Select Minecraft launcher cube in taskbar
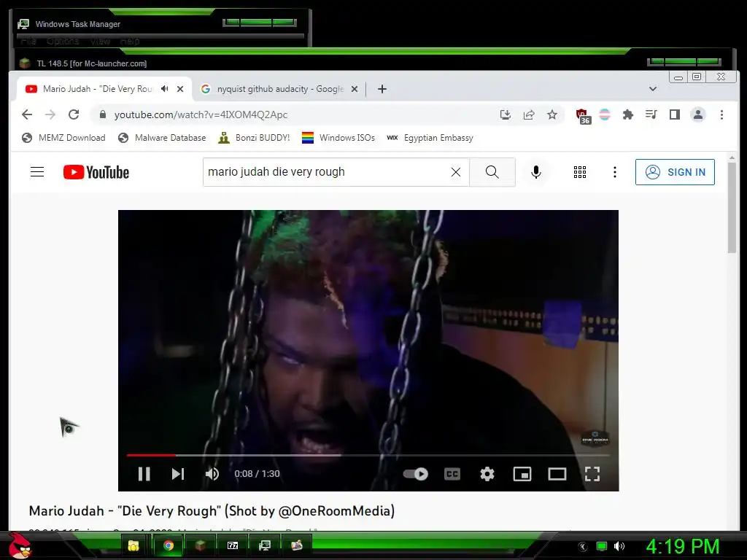747x560 pixels. [200, 545]
